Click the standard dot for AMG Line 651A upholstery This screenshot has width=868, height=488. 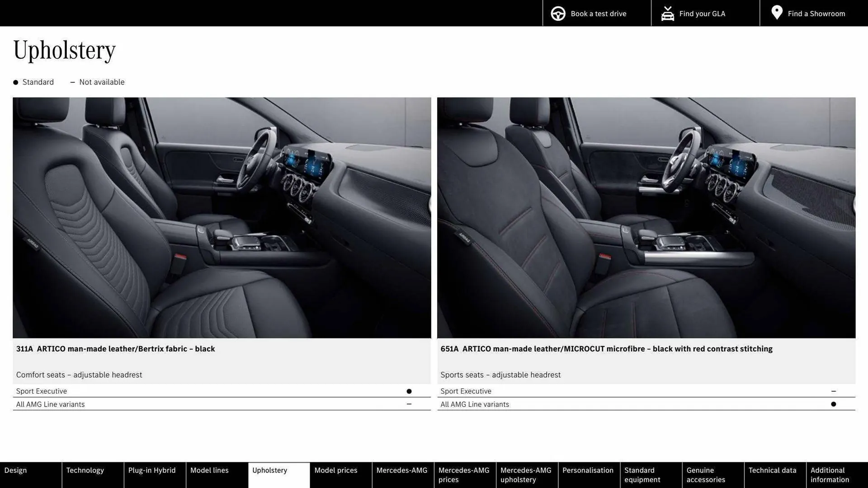pos(834,404)
